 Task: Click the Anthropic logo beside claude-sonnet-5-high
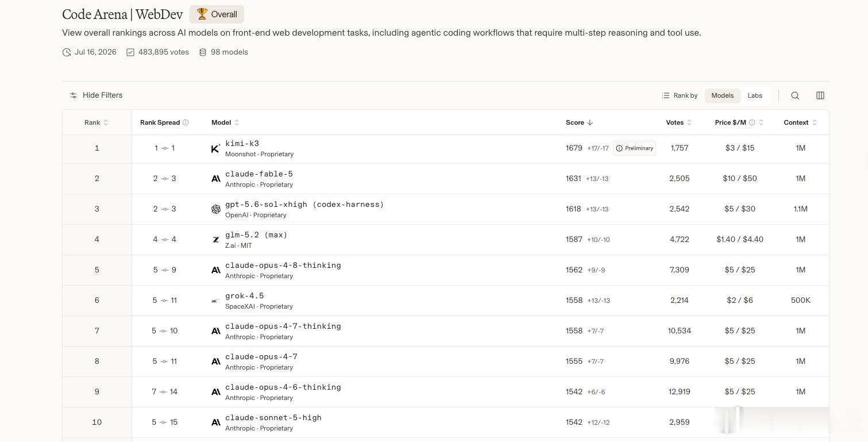[216, 422]
